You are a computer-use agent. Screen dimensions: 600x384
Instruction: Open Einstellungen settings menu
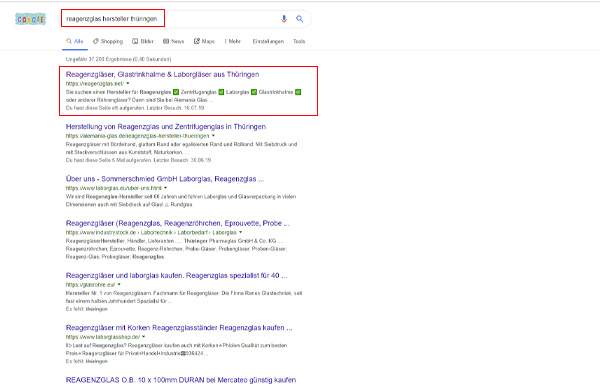(268, 41)
